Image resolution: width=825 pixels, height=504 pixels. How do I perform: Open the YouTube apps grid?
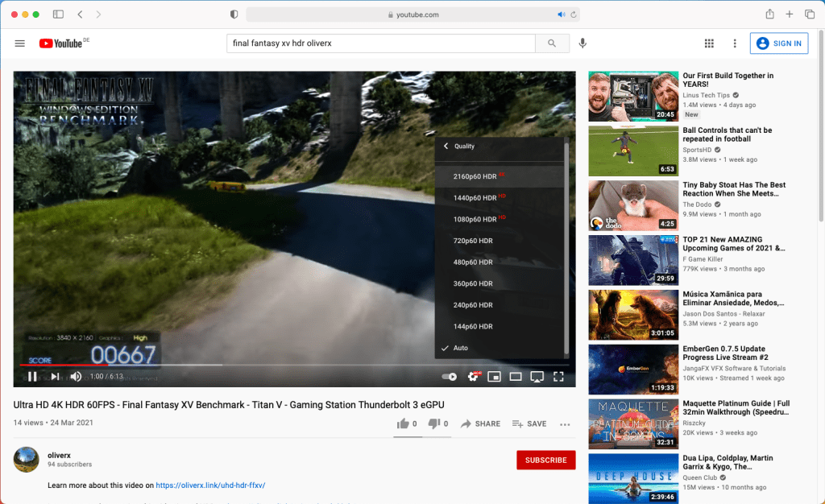[x=709, y=43]
